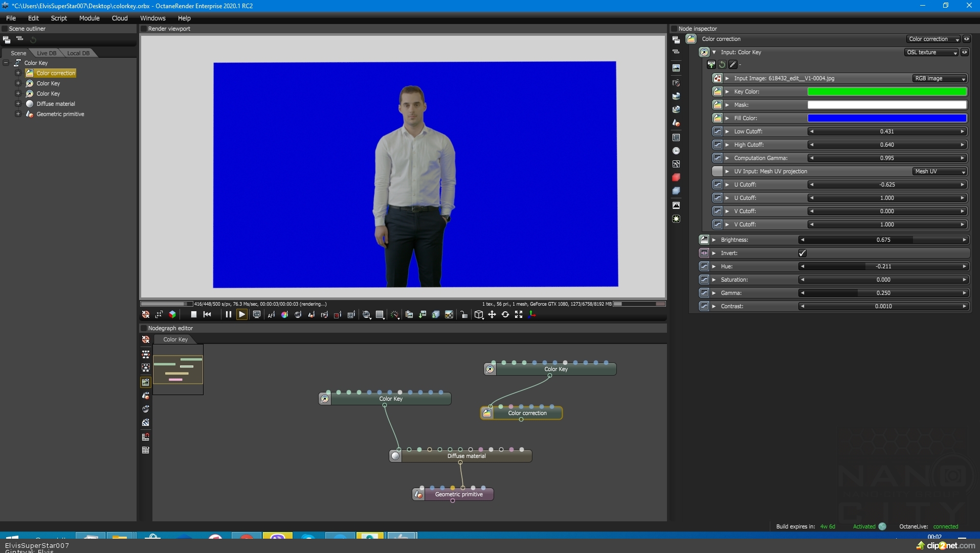The width and height of the screenshot is (980, 553).
Task: Expand the Brightness parameter row
Action: (x=714, y=240)
